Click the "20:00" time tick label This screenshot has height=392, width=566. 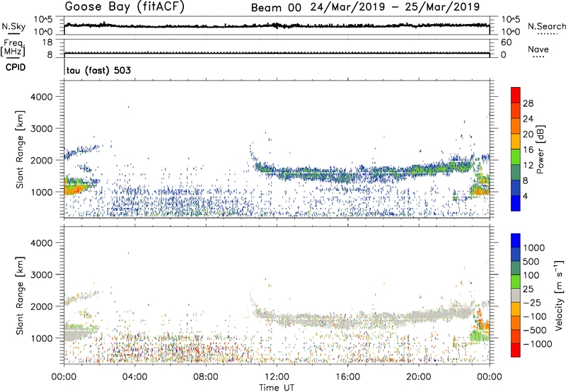tap(419, 377)
